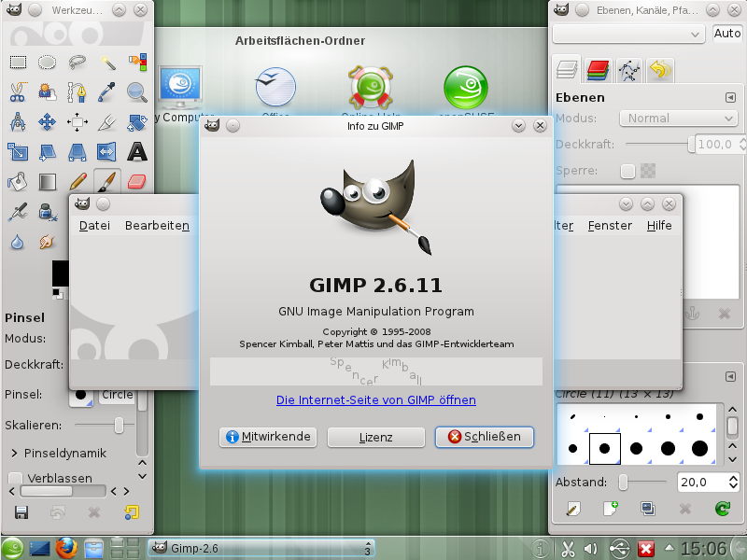Select the Color Picker tool
The image size is (747, 560).
107,91
